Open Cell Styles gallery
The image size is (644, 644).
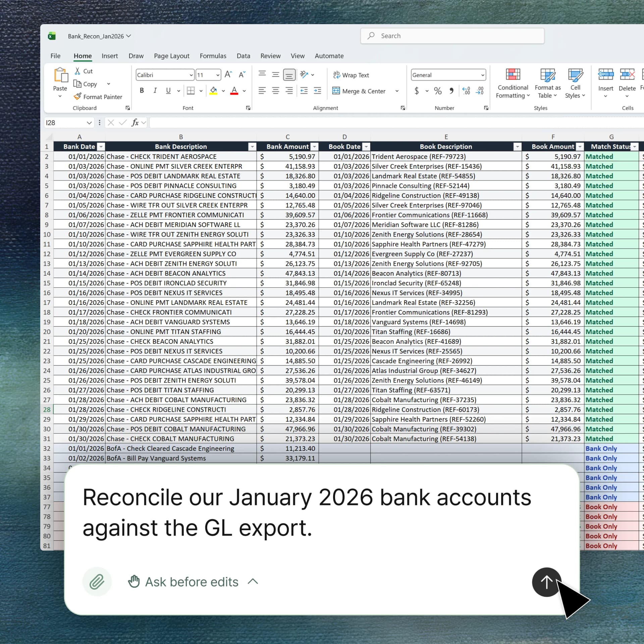click(575, 83)
